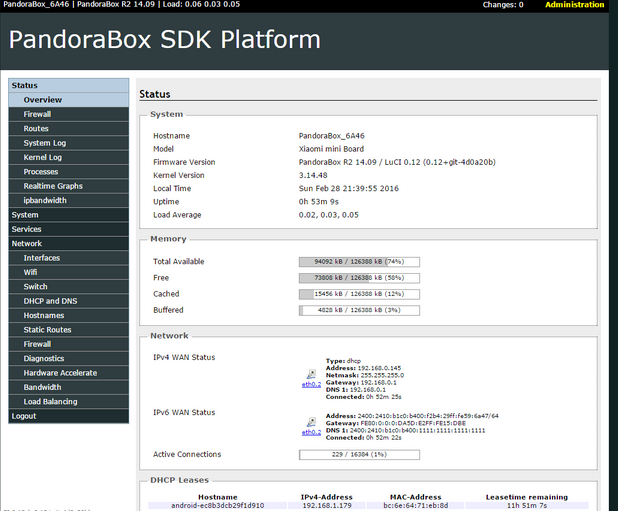Click the IPv4-Address column header

tap(327, 497)
